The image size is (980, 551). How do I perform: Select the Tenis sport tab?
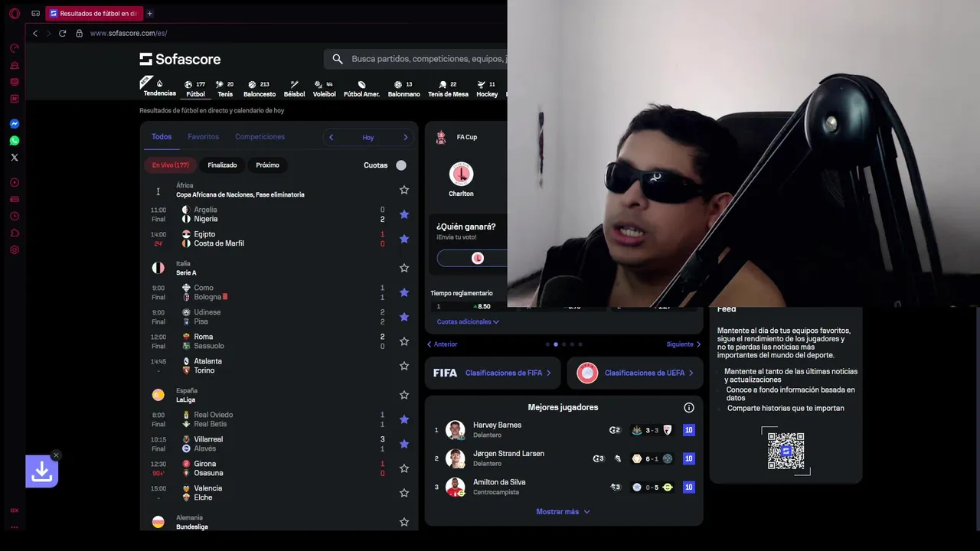click(x=225, y=89)
